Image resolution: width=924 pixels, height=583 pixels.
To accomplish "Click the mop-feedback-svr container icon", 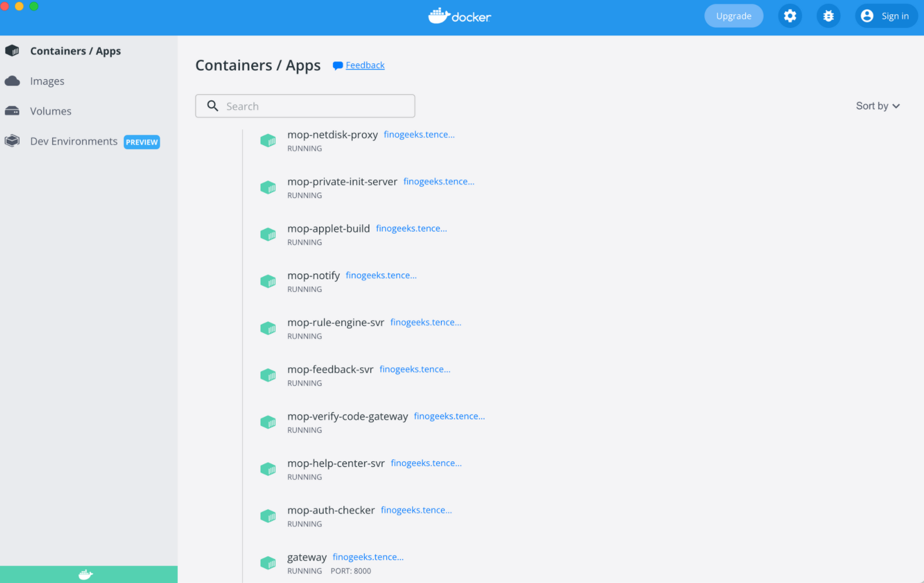I will (x=268, y=375).
